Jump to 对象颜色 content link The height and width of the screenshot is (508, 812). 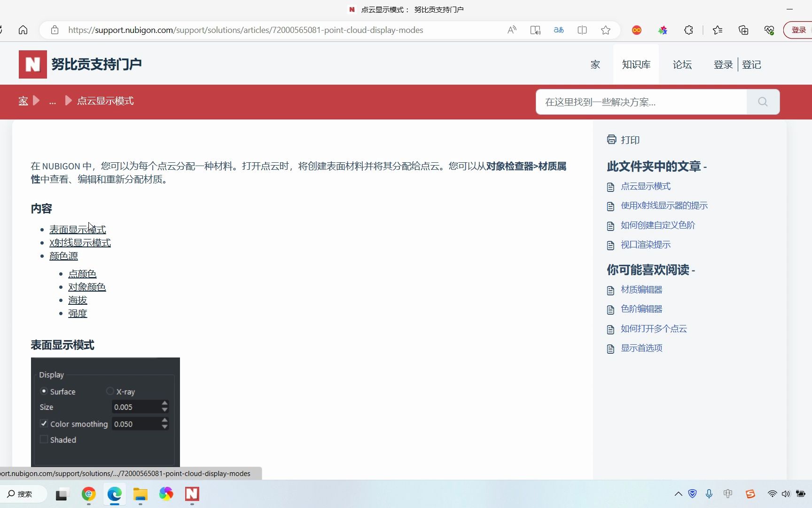coord(87,286)
